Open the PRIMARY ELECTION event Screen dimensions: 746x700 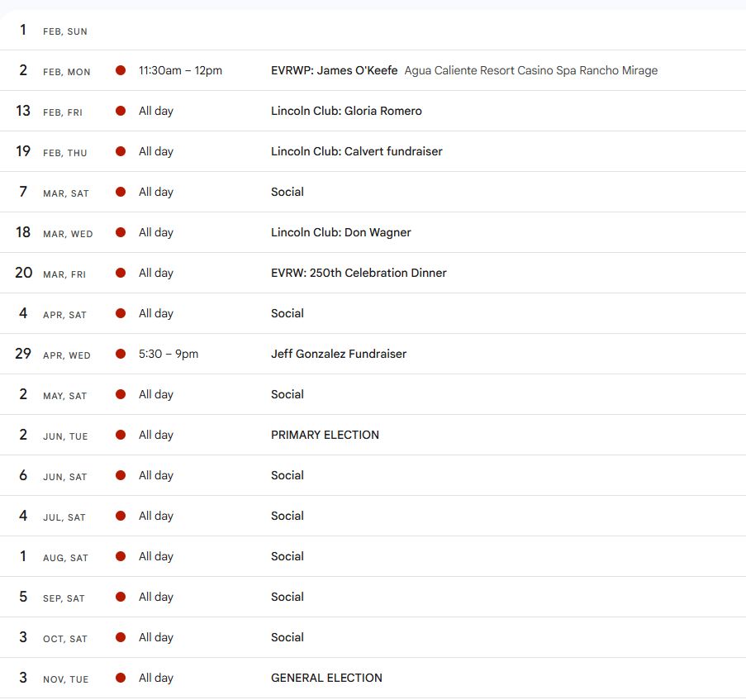tap(325, 436)
